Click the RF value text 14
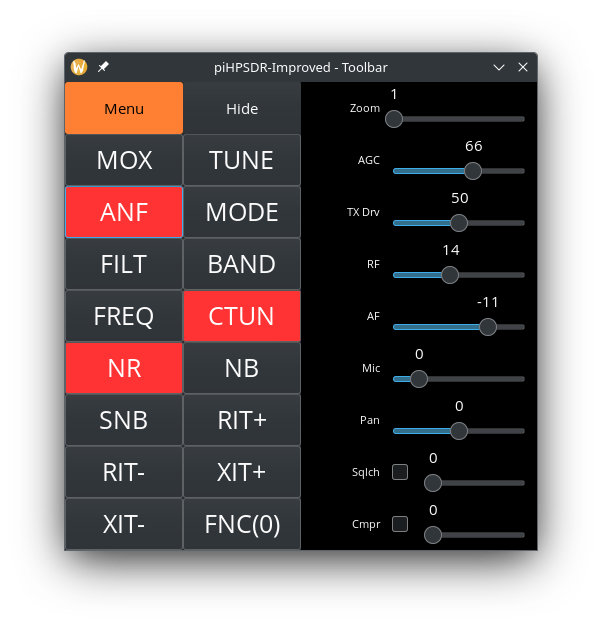 [x=451, y=250]
